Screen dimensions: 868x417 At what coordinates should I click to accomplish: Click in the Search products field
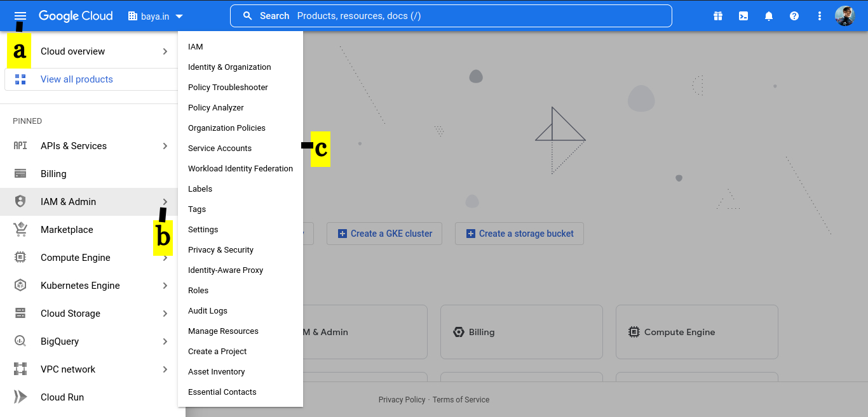point(451,16)
